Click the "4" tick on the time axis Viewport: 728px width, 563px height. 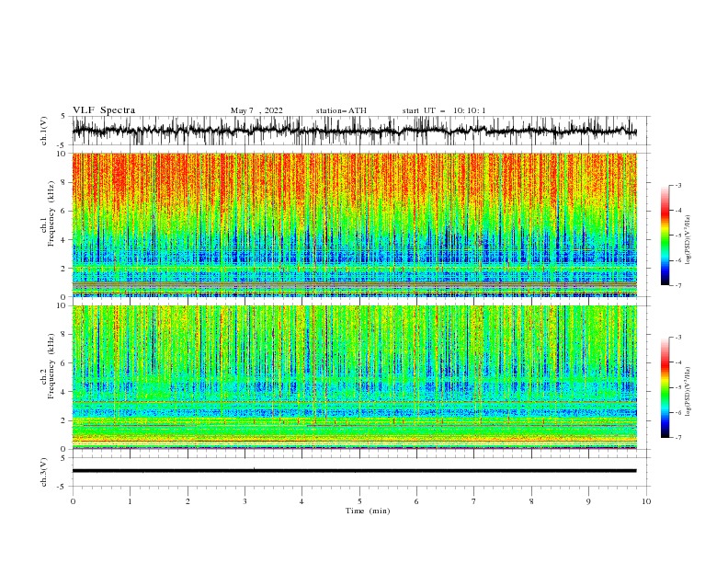(x=301, y=501)
